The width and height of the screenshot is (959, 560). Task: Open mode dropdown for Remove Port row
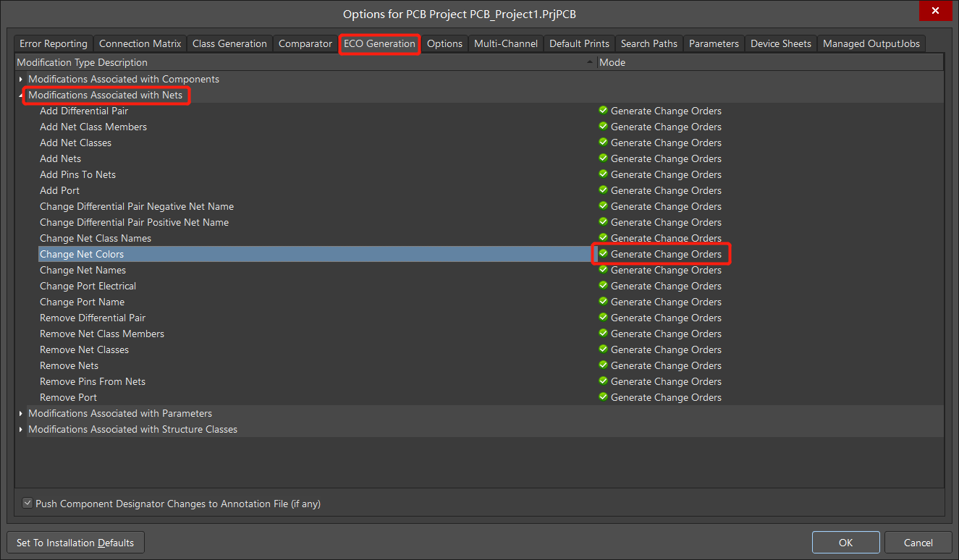coord(666,397)
